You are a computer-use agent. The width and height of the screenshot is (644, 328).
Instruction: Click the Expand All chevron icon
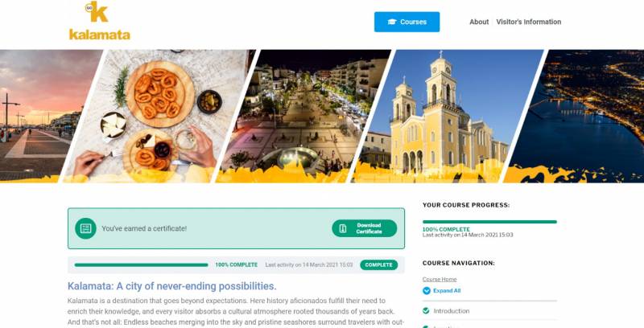(x=427, y=291)
